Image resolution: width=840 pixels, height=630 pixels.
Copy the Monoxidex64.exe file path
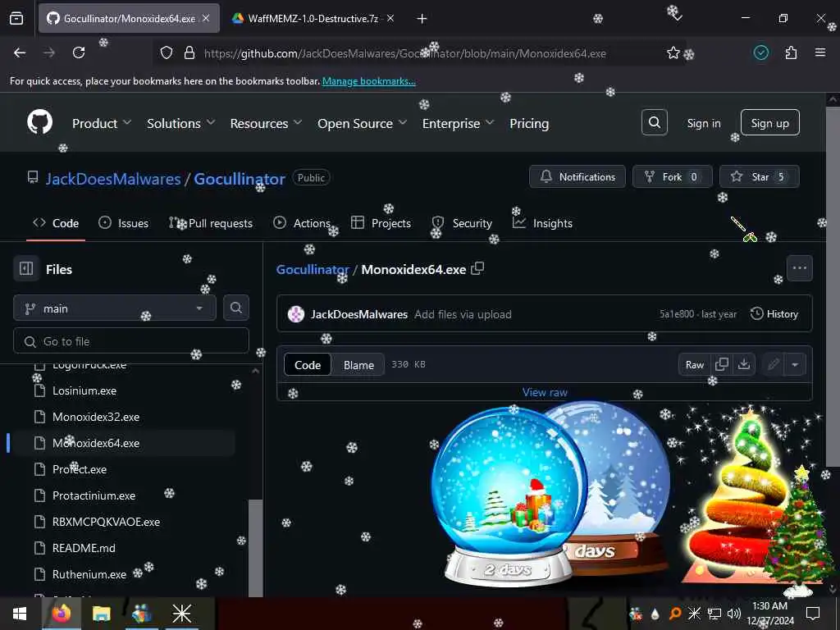pos(477,268)
